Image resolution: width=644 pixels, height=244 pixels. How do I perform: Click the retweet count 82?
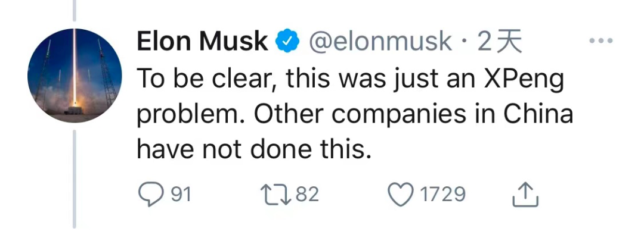tap(307, 195)
